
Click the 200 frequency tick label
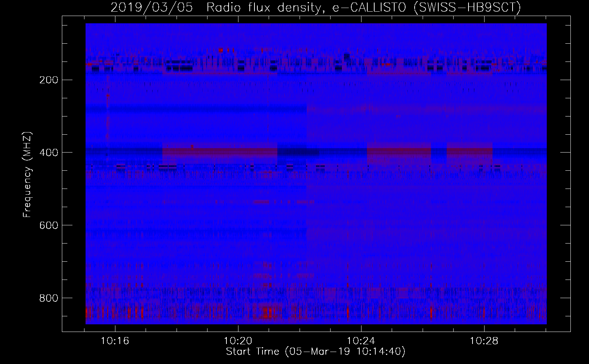[48, 80]
